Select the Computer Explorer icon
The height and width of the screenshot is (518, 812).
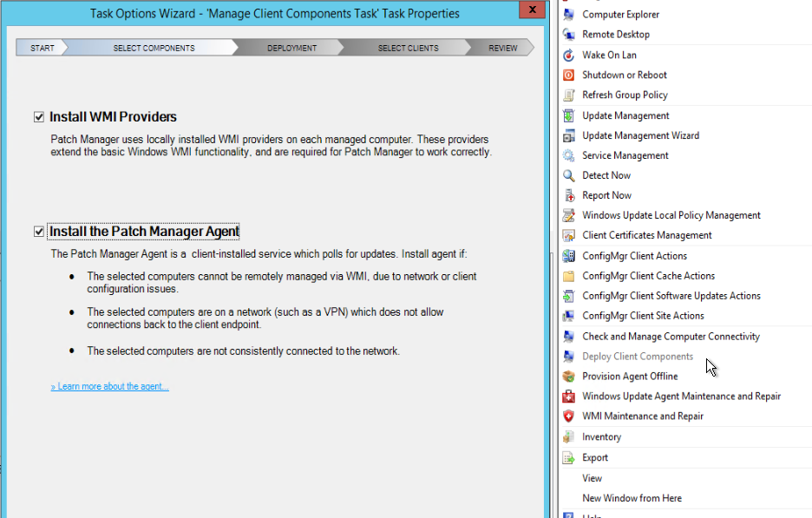[569, 14]
